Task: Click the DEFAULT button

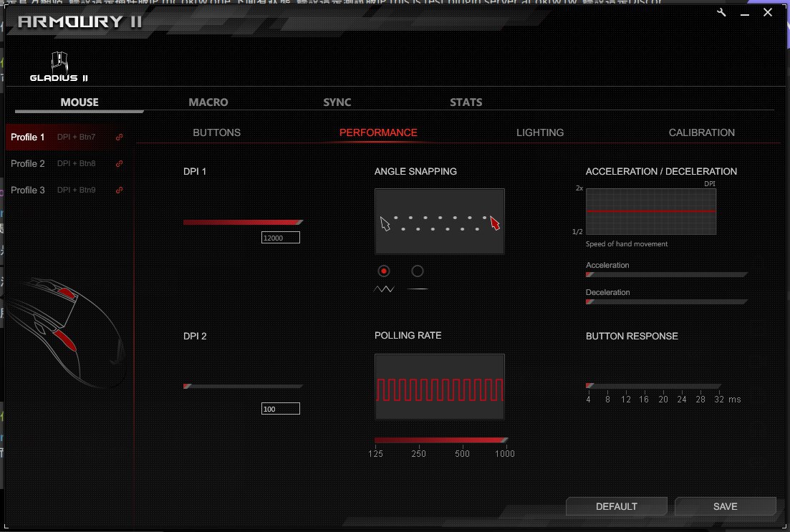Action: tap(617, 506)
